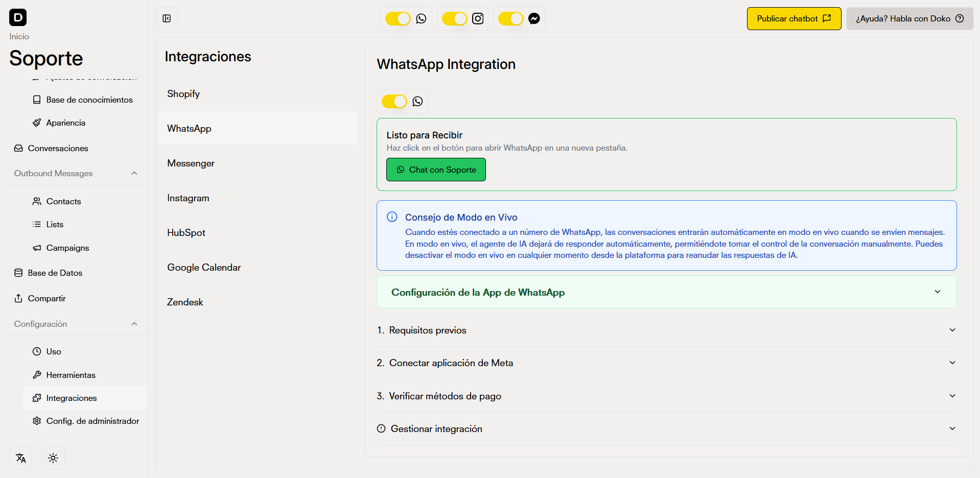Open the Zendesk integration
The image size is (980, 478).
(185, 302)
